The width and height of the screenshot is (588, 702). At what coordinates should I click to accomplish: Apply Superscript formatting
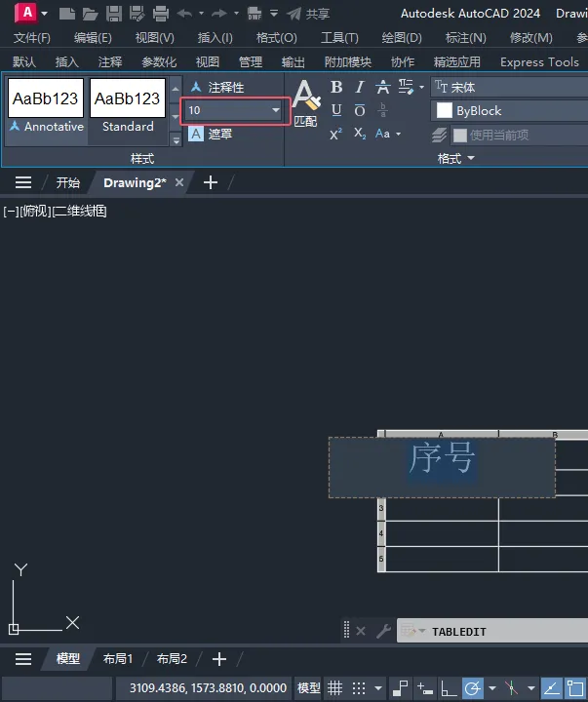pos(336,134)
